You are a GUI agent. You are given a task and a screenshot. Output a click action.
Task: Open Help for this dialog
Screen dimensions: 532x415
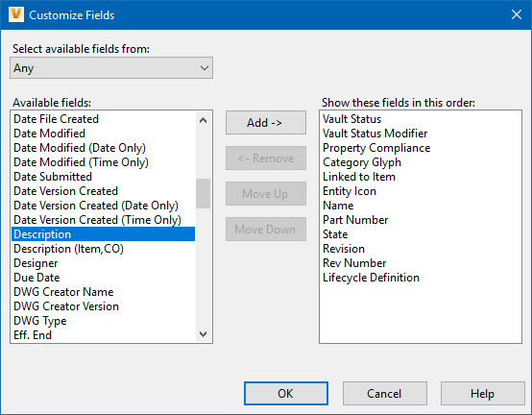pyautogui.click(x=482, y=393)
